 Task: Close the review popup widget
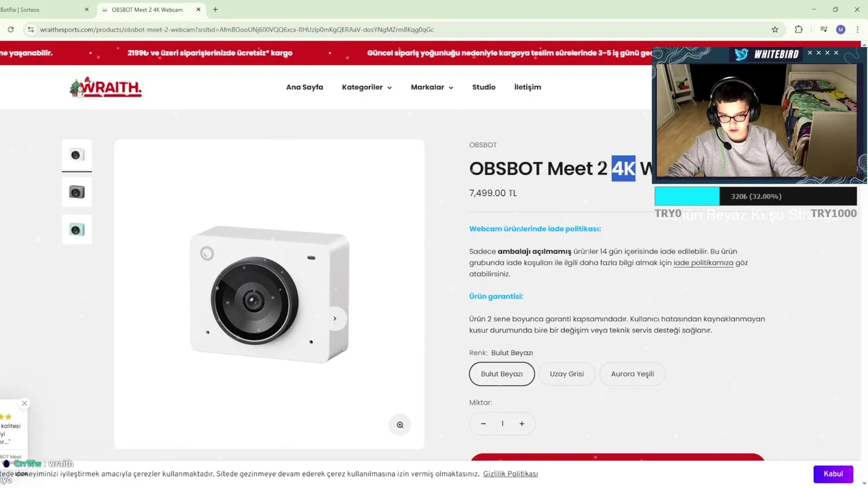coord(24,403)
